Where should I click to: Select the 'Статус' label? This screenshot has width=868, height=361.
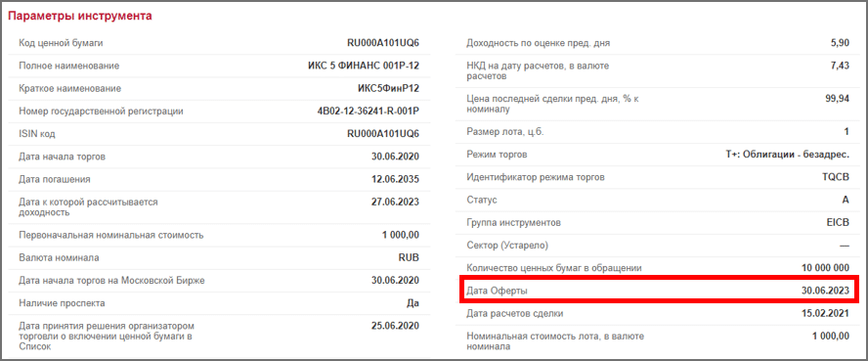tap(482, 200)
